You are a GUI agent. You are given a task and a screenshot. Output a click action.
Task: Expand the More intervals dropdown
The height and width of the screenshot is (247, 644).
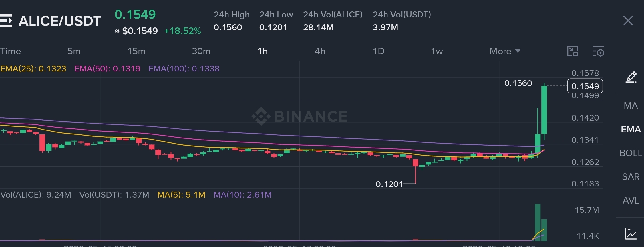[x=505, y=51]
